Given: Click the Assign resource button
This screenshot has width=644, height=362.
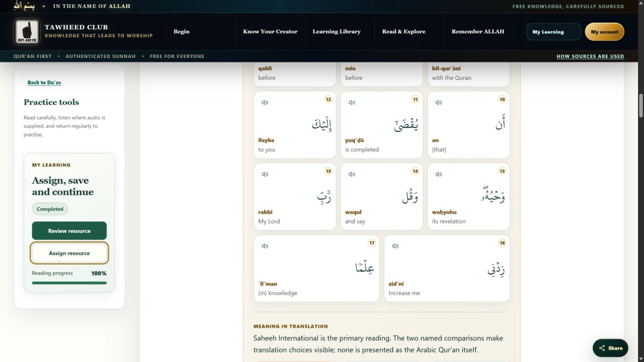Looking at the screenshot, I should pos(69,253).
